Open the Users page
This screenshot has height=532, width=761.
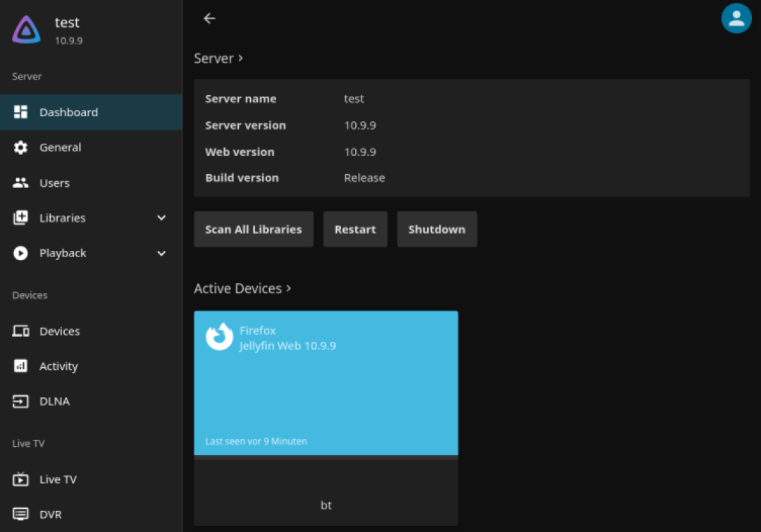click(91, 183)
